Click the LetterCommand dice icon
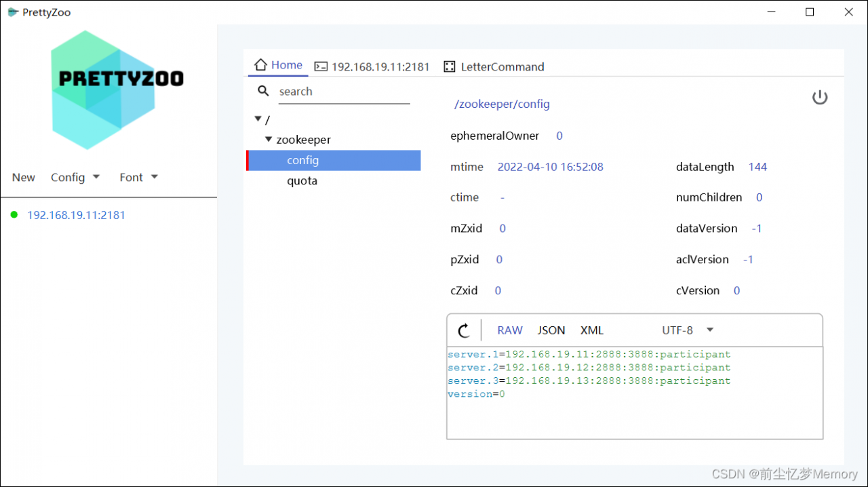The image size is (868, 487). point(450,66)
